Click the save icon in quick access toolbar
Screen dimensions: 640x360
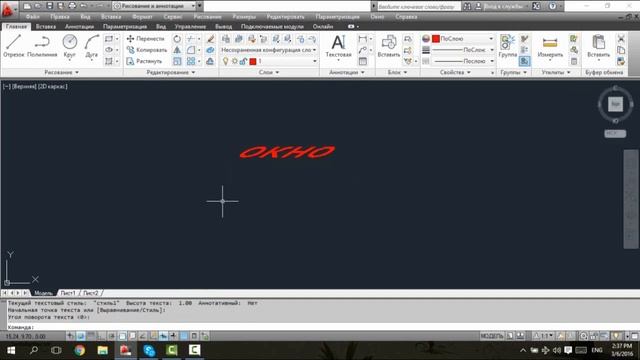tap(49, 6)
